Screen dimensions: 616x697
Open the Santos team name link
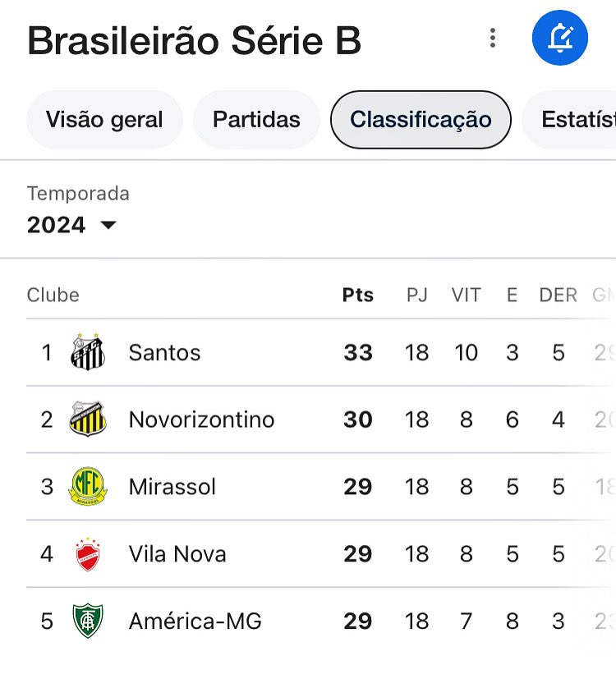point(164,353)
